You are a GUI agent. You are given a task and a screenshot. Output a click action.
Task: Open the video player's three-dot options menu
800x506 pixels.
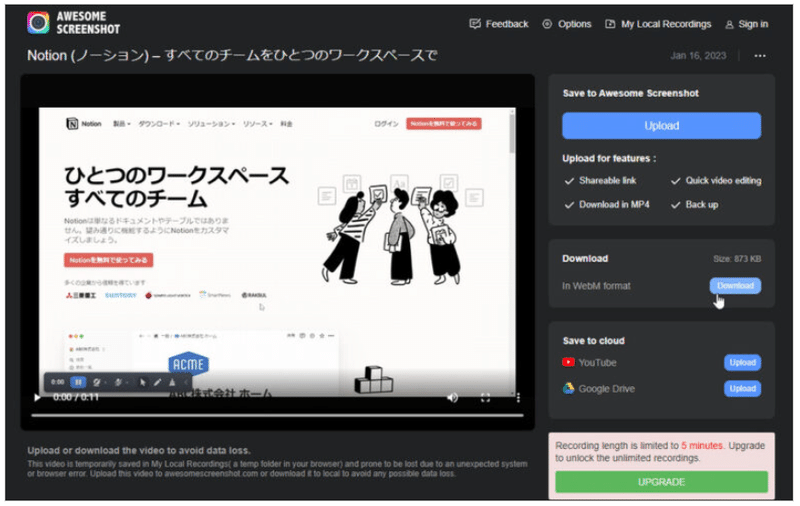pyautogui.click(x=518, y=398)
